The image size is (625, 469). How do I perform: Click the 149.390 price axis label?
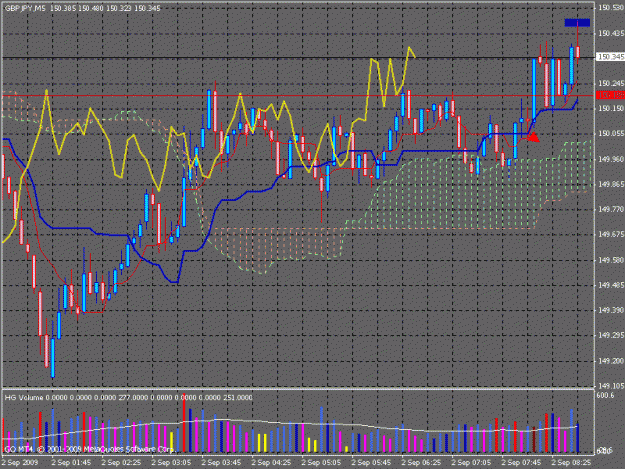pos(611,310)
